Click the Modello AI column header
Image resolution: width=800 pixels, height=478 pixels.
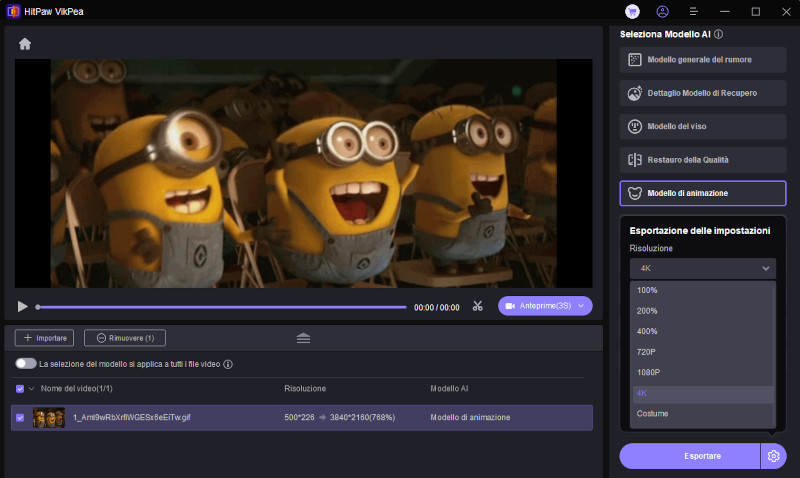pos(449,389)
